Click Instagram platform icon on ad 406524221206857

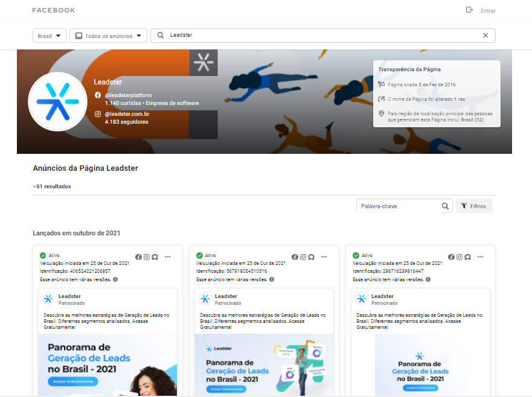click(x=147, y=257)
